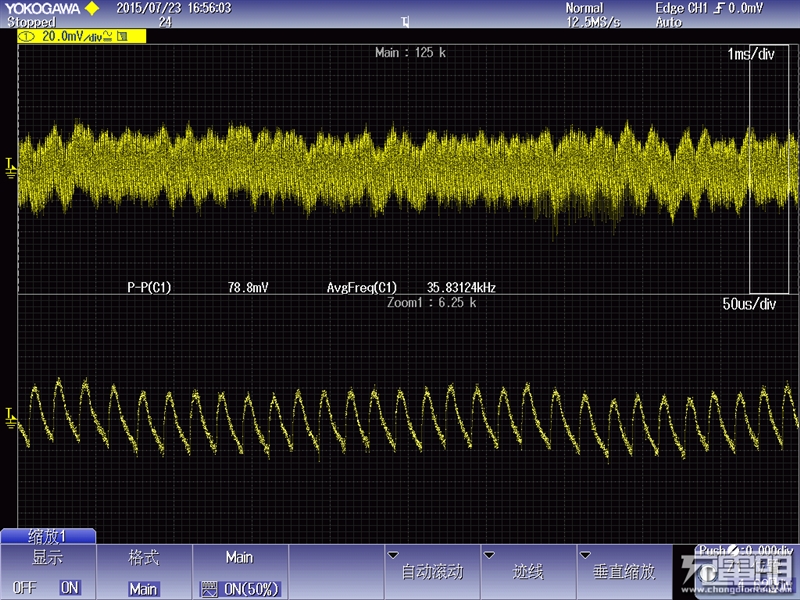Click the YOKOGAWA diamond logo icon
The image size is (800, 600).
pos(92,8)
